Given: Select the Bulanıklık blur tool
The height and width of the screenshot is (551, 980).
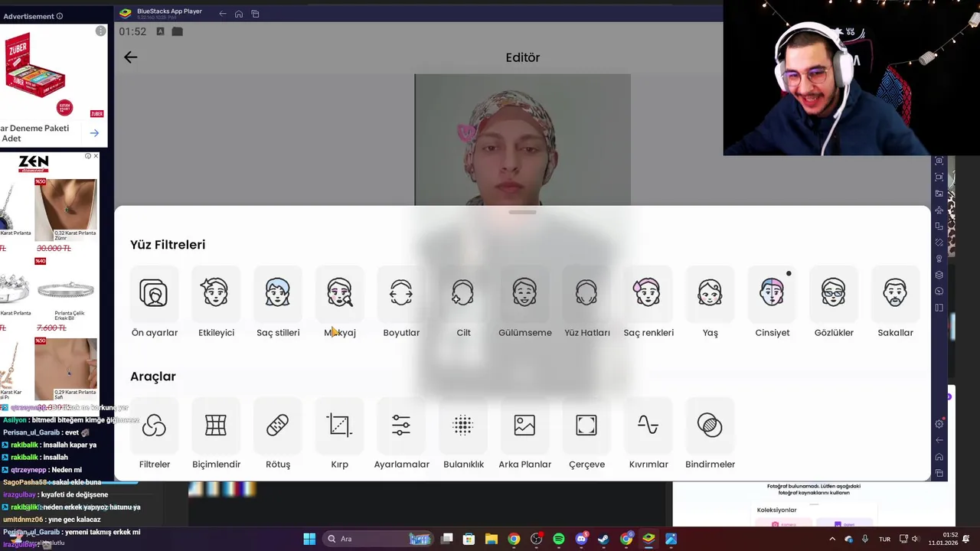Looking at the screenshot, I should (463, 433).
